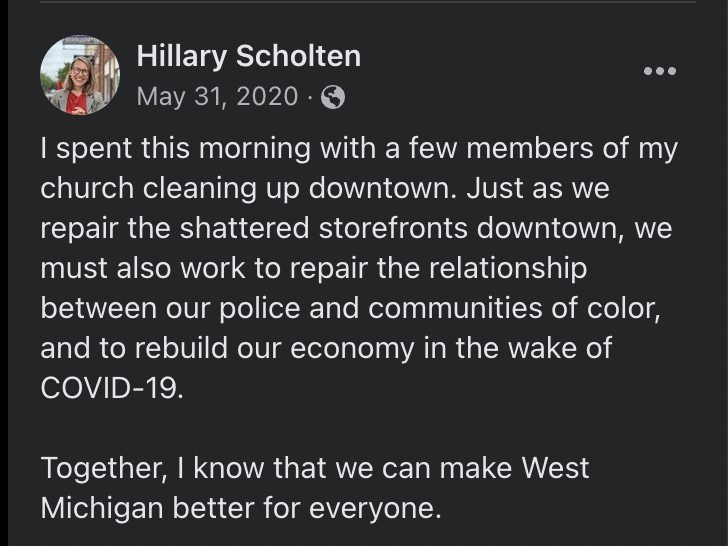Click the globe public audience icon

pos(334,98)
